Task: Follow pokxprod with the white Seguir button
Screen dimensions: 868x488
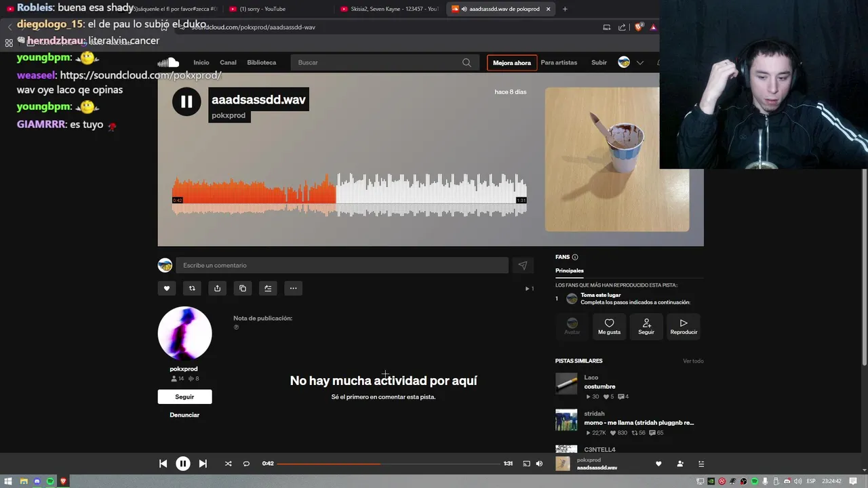Action: click(184, 396)
